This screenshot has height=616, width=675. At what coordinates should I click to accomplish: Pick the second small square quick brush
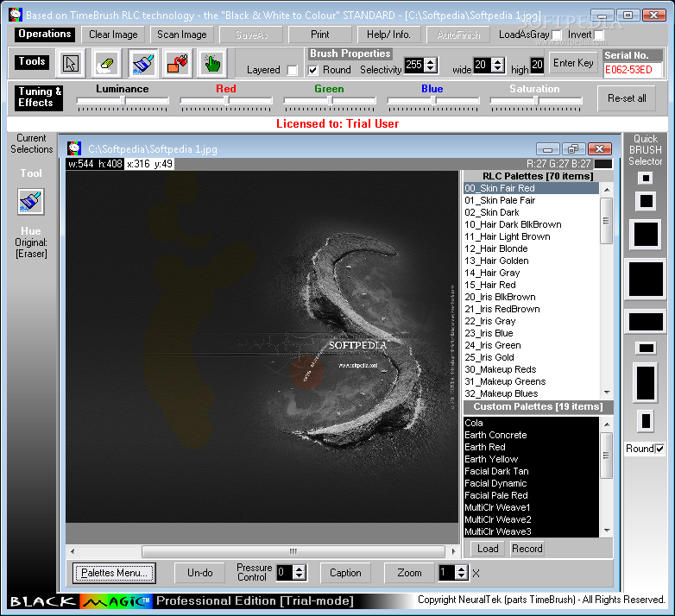click(646, 201)
